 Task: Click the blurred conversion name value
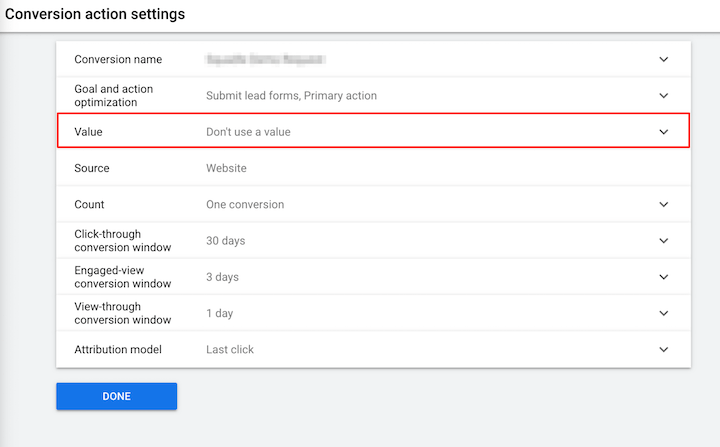pos(265,60)
